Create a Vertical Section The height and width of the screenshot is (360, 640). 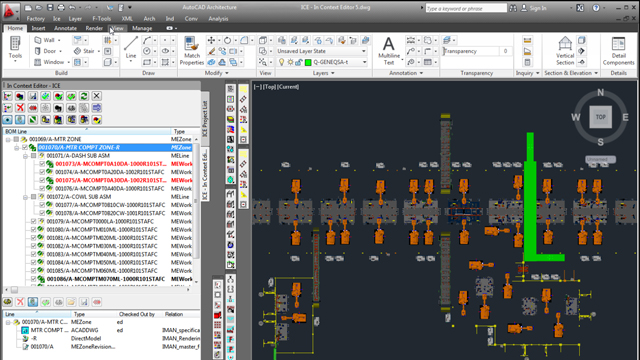point(565,51)
